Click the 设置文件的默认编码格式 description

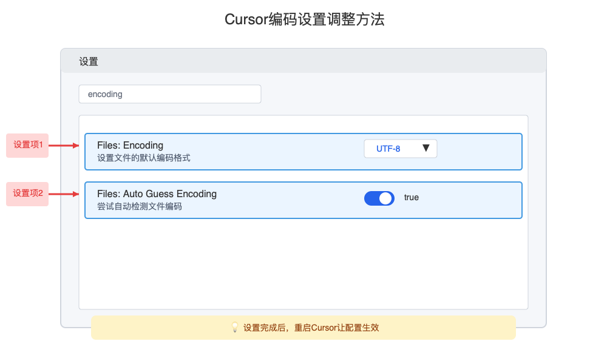click(x=144, y=158)
